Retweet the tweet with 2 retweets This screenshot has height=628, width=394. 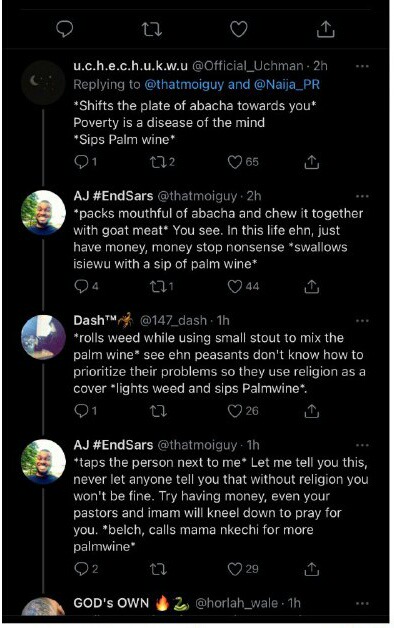tap(157, 162)
